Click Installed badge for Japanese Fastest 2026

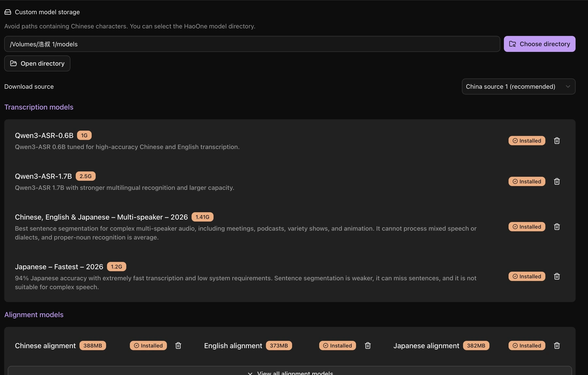[527, 276]
